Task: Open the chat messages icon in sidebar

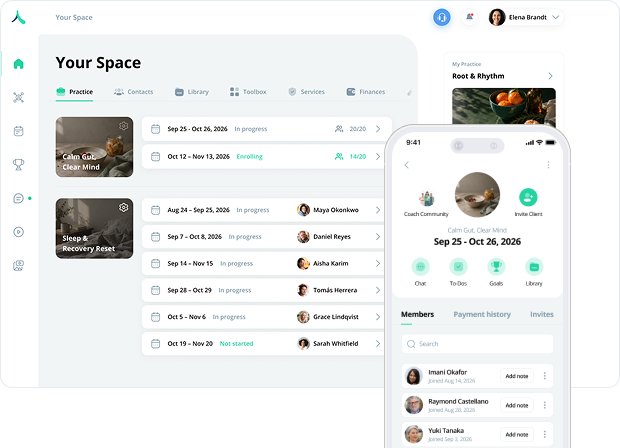Action: coord(19,198)
